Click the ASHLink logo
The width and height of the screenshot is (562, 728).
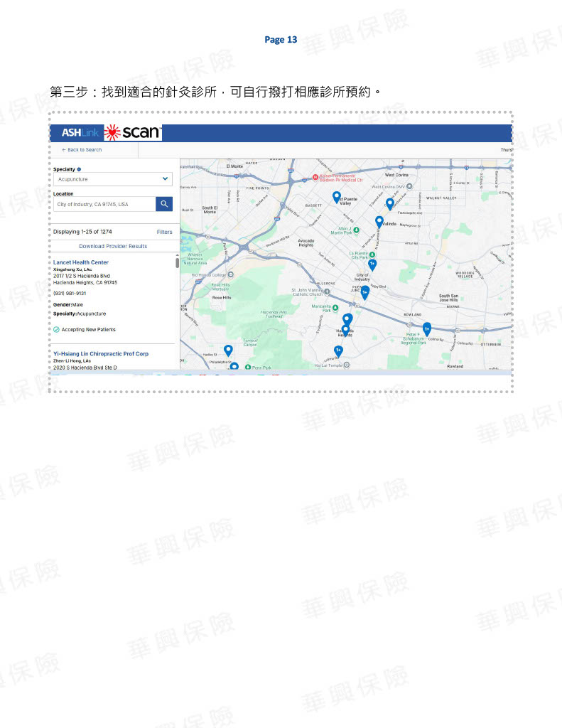(x=80, y=133)
